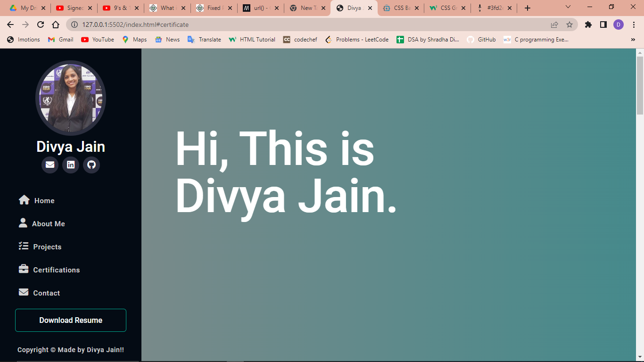The height and width of the screenshot is (362, 644).
Task: Open the HTML Tutorial bookmark
Action: pyautogui.click(x=252, y=40)
